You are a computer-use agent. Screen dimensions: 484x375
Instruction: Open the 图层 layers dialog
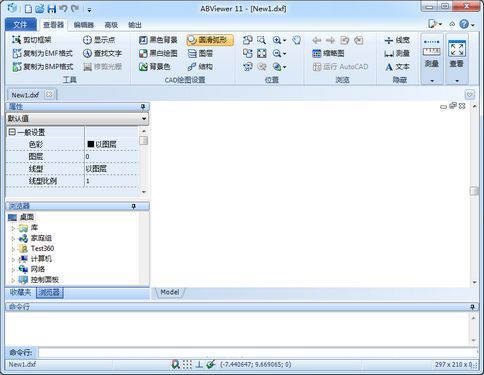pyautogui.click(x=200, y=53)
